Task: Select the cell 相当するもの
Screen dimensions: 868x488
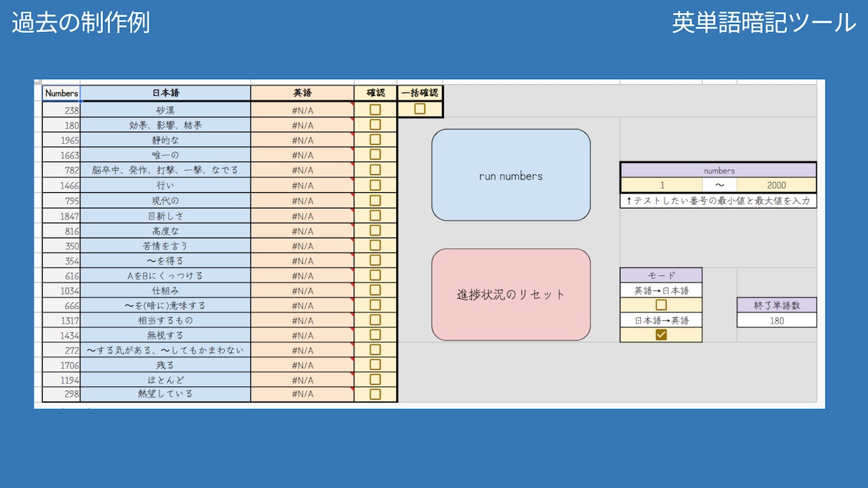Action: click(x=166, y=320)
